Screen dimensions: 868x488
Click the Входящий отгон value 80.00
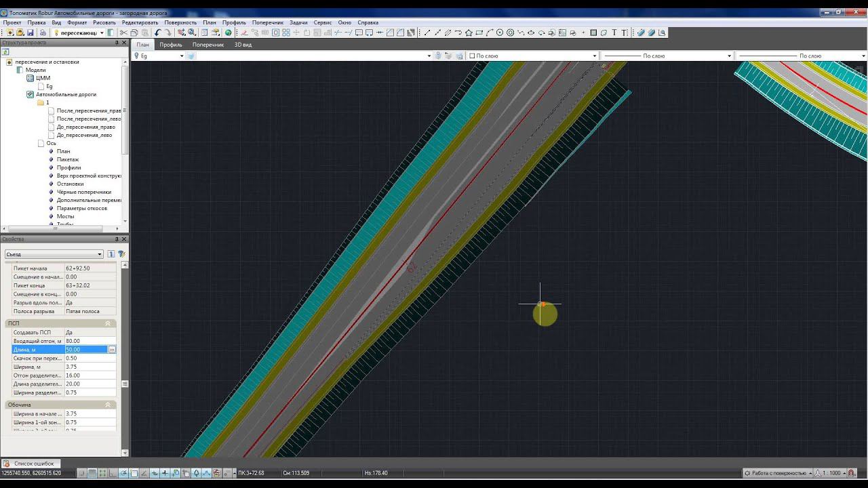pos(90,341)
